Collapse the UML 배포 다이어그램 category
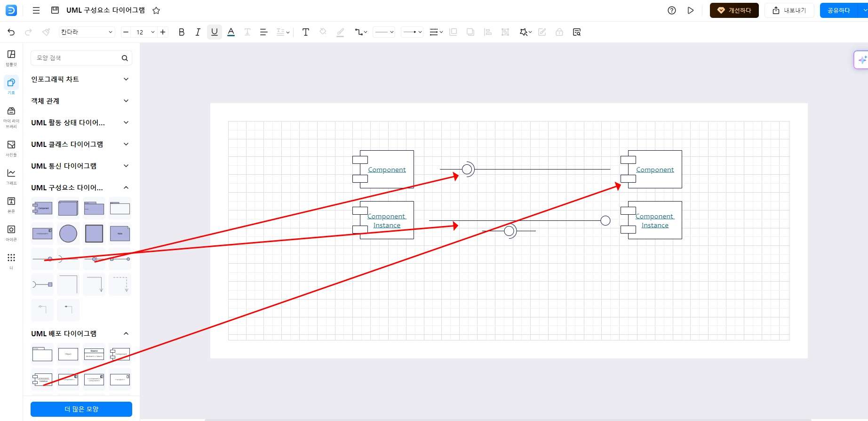 pos(80,333)
